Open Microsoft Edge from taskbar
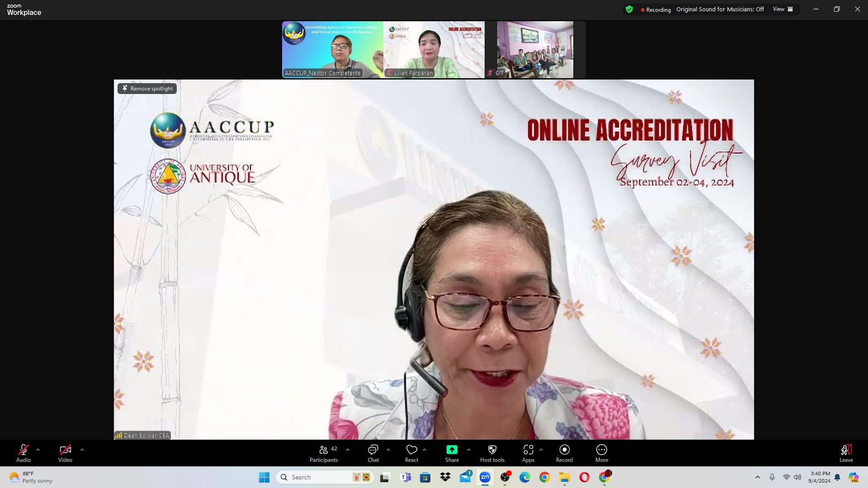868x488 pixels. coord(524,477)
